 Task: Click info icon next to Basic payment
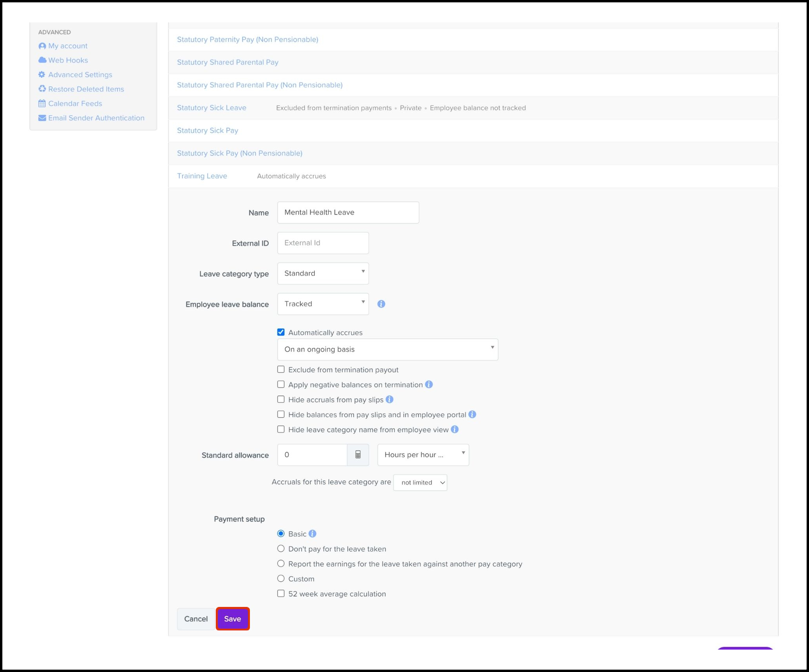pyautogui.click(x=312, y=534)
